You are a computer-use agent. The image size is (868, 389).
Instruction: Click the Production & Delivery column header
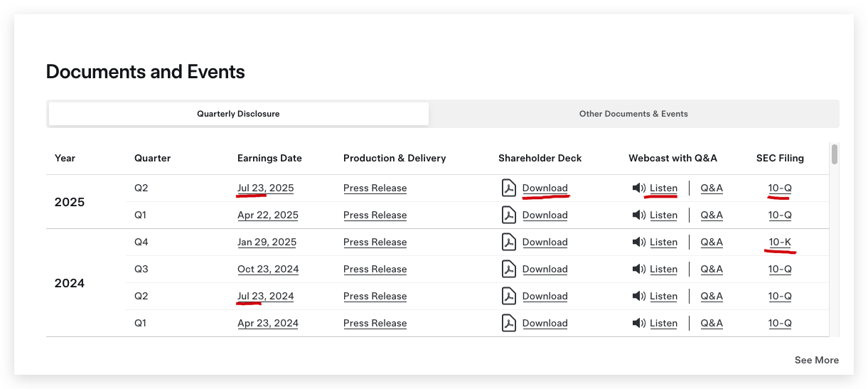point(395,159)
